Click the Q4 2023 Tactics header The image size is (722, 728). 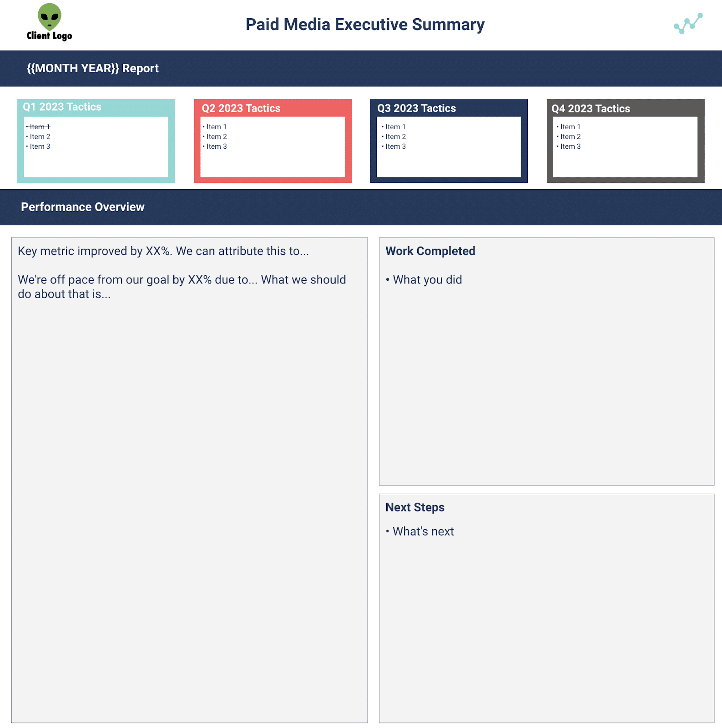point(591,109)
